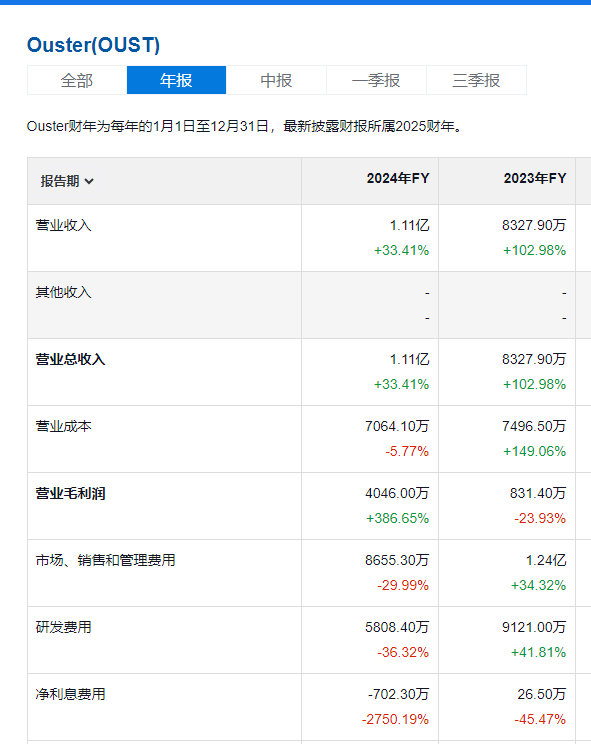Select the 净利息费用 row label
Viewport: 591px width, 744px height.
[x=70, y=694]
